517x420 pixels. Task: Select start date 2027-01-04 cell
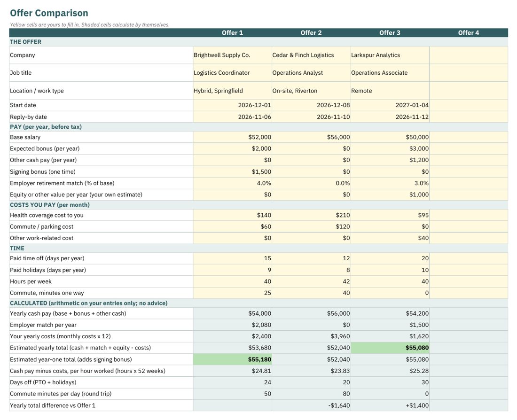point(390,105)
